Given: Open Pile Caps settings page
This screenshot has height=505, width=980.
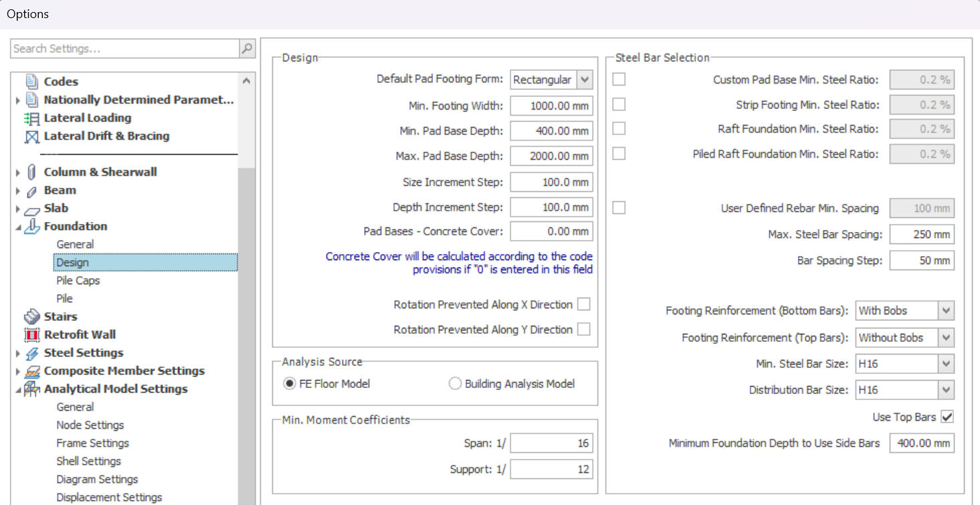Looking at the screenshot, I should coord(78,281).
